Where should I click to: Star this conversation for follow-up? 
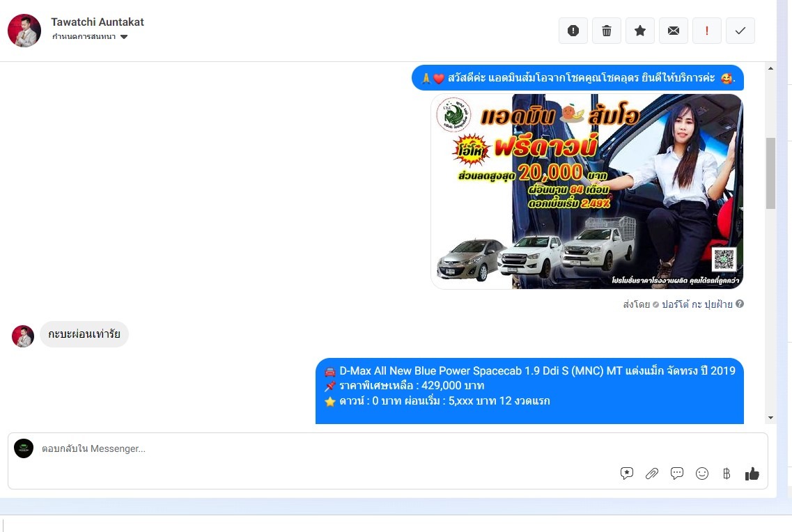coord(640,31)
